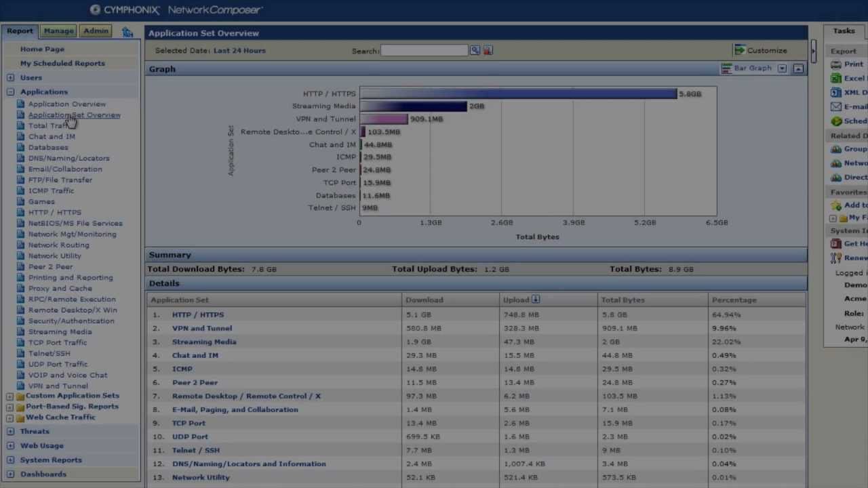Add to favorites star icon
868x488 pixels.
point(837,205)
